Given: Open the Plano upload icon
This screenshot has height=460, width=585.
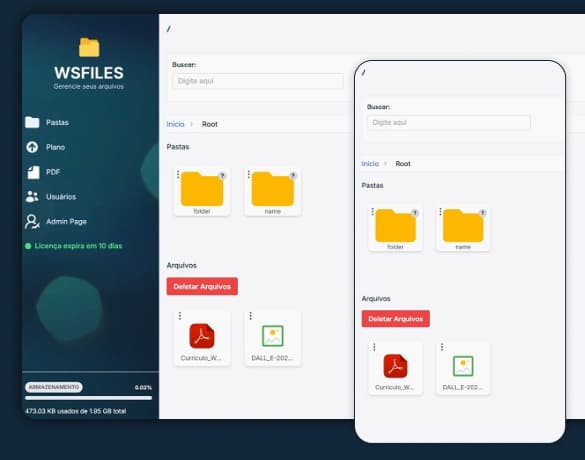Looking at the screenshot, I should tap(32, 147).
